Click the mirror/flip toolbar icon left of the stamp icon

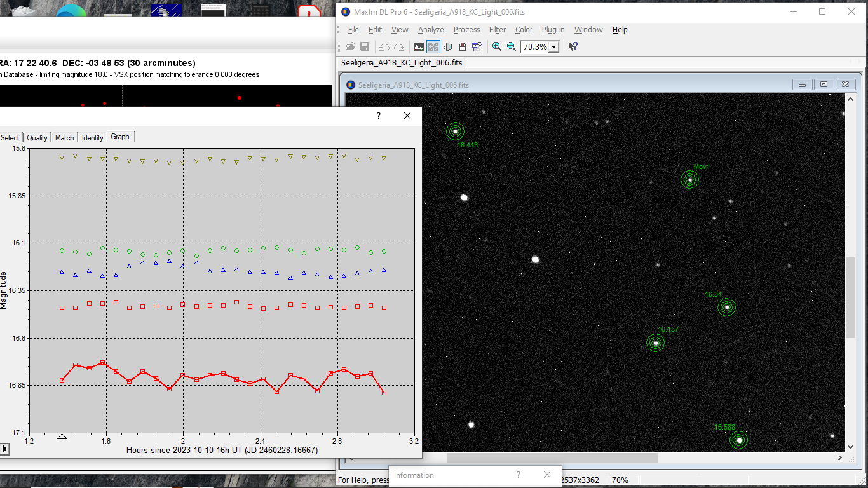(x=448, y=46)
